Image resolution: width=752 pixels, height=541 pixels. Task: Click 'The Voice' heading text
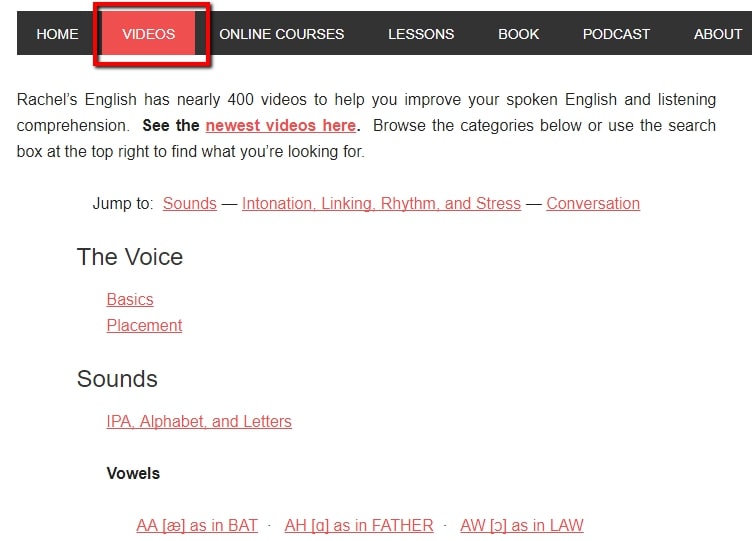129,257
